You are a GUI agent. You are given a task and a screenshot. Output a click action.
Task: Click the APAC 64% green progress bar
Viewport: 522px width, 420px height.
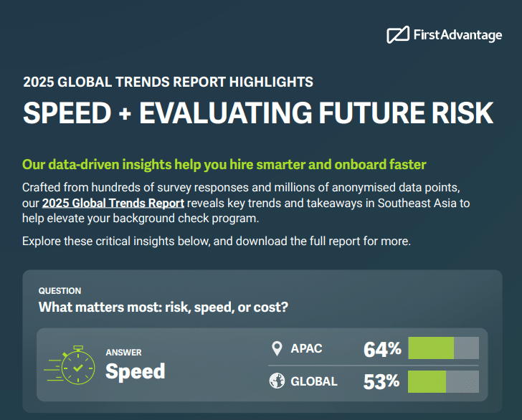(x=431, y=348)
